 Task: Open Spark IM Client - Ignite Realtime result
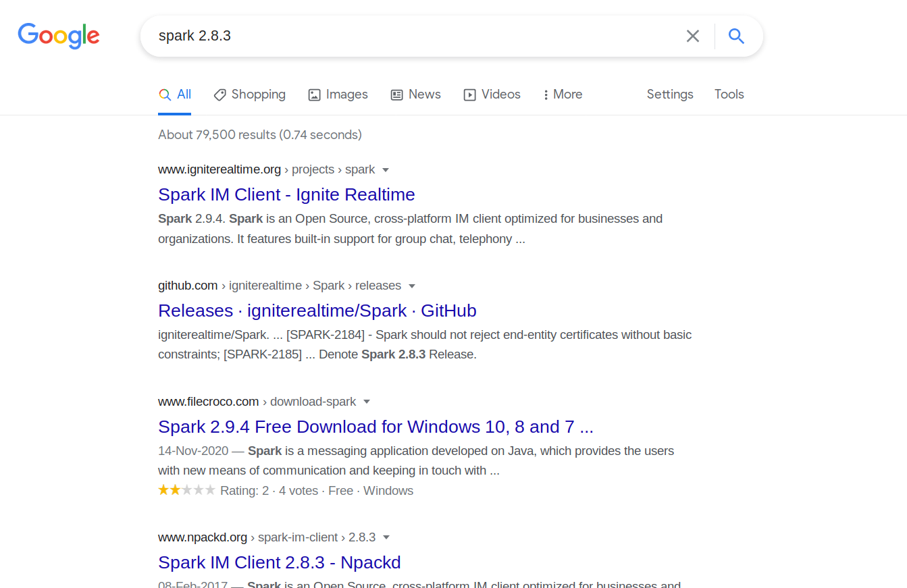click(x=286, y=194)
